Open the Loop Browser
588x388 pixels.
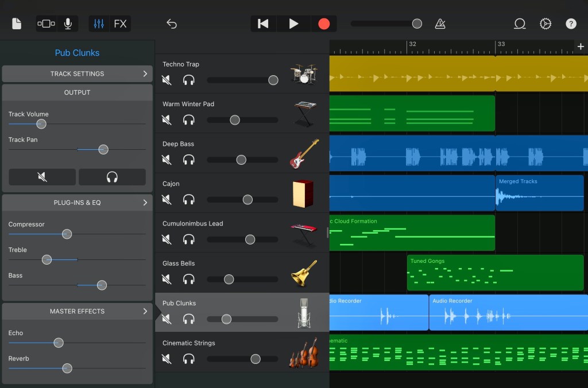pos(520,24)
